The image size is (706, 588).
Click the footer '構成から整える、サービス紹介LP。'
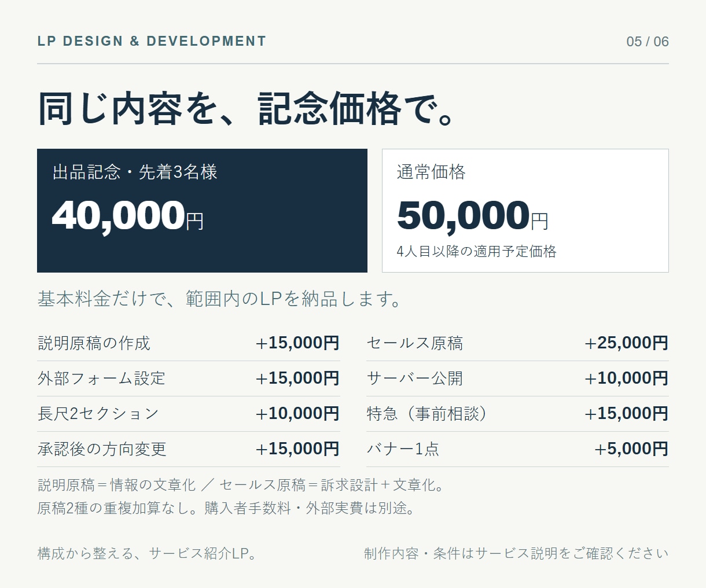(x=147, y=553)
